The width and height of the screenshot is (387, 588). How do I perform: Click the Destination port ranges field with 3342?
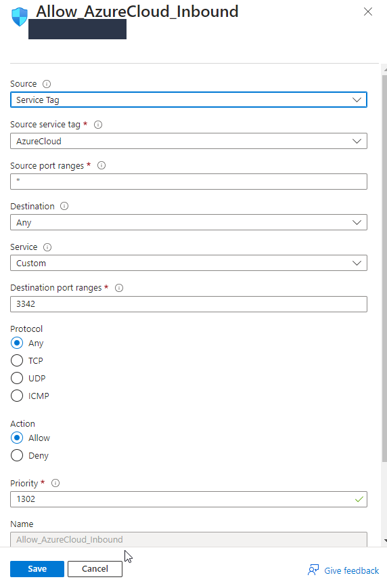189,303
